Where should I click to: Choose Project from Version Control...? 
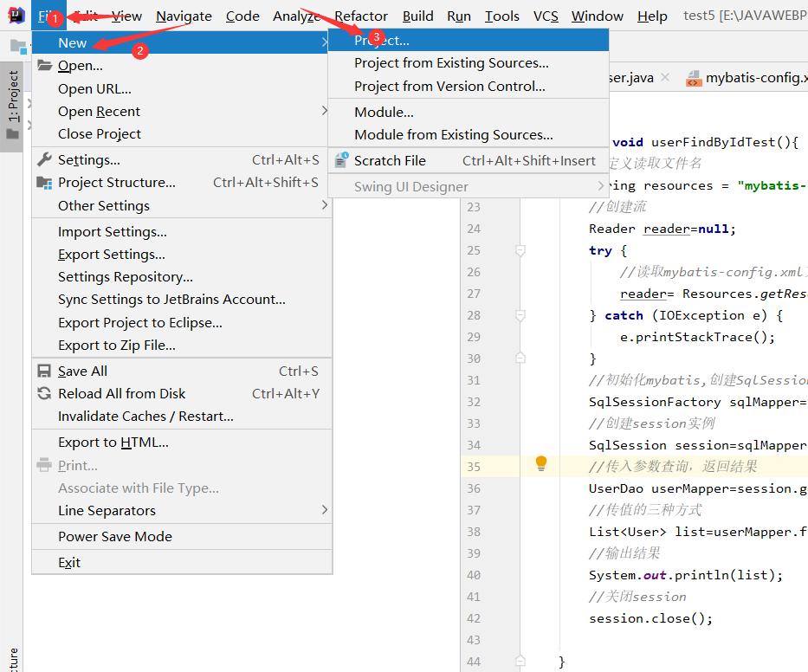pyautogui.click(x=469, y=86)
